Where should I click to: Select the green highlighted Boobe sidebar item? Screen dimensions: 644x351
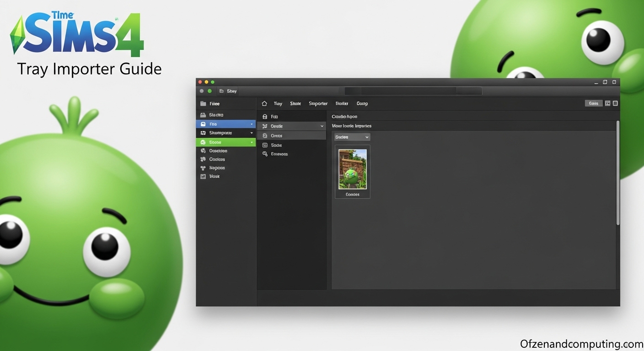tap(226, 142)
